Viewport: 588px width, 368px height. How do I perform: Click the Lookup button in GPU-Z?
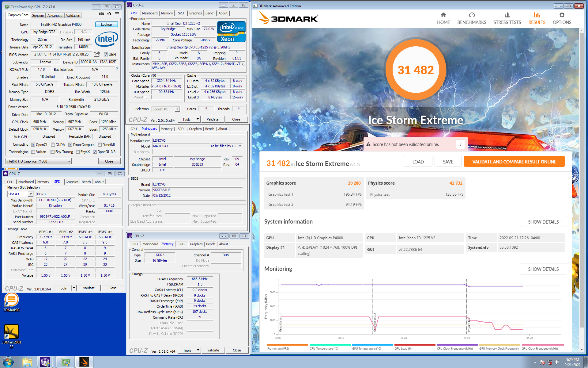tap(106, 25)
